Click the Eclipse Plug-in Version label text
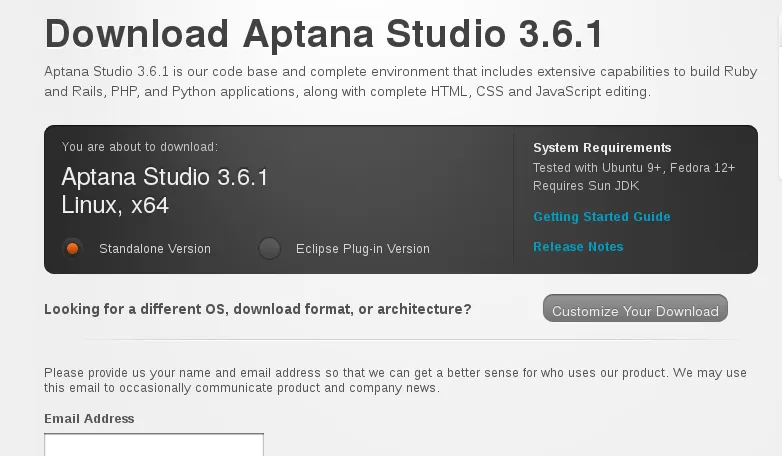This screenshot has height=456, width=782. coord(362,249)
